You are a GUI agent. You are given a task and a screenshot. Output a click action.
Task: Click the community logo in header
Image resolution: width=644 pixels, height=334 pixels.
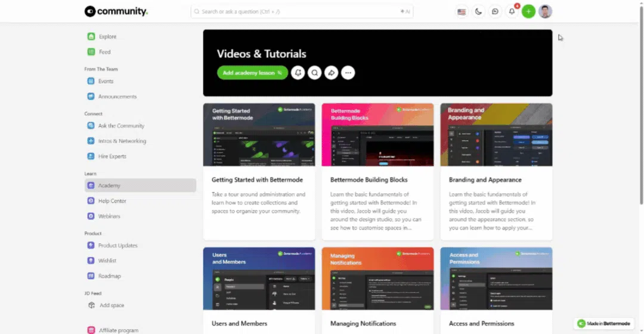116,11
